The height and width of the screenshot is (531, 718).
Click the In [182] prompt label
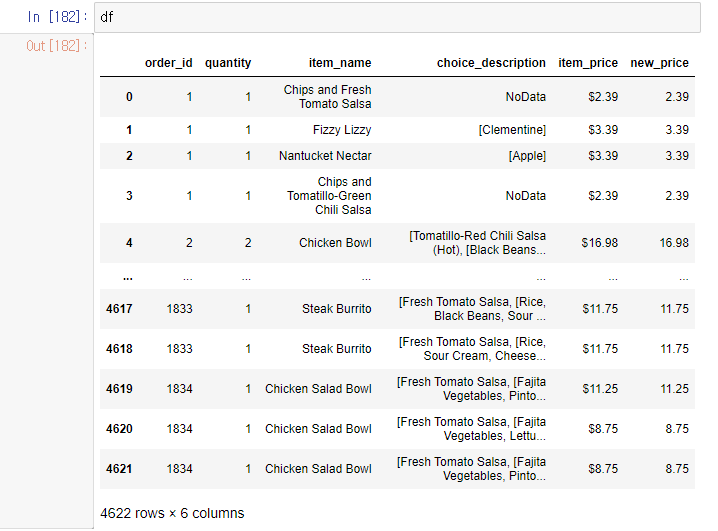57,17
